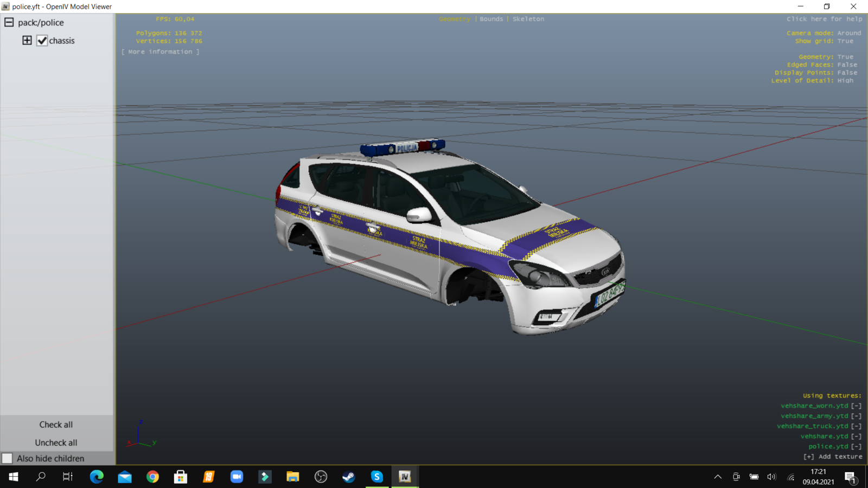Remove vehshare_worn.ytd texture via [-]
Viewport: 868px width, 488px height.
(x=856, y=406)
